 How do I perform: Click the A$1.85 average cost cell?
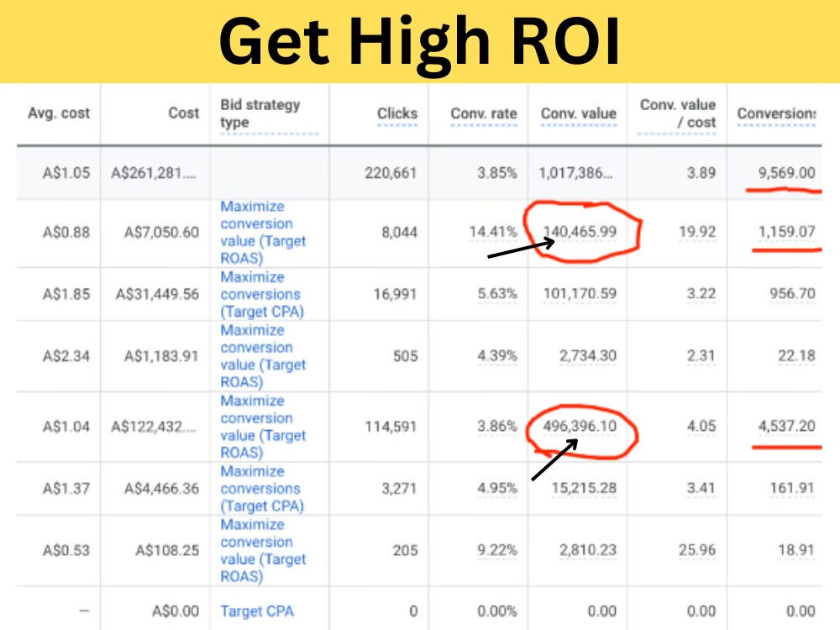(x=66, y=294)
